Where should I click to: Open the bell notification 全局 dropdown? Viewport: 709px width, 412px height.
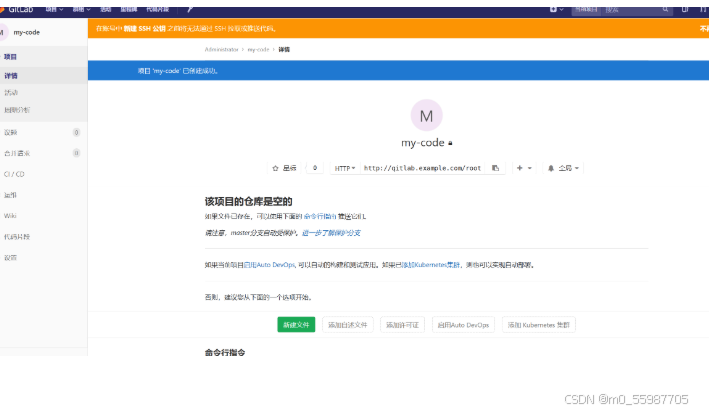tap(563, 168)
